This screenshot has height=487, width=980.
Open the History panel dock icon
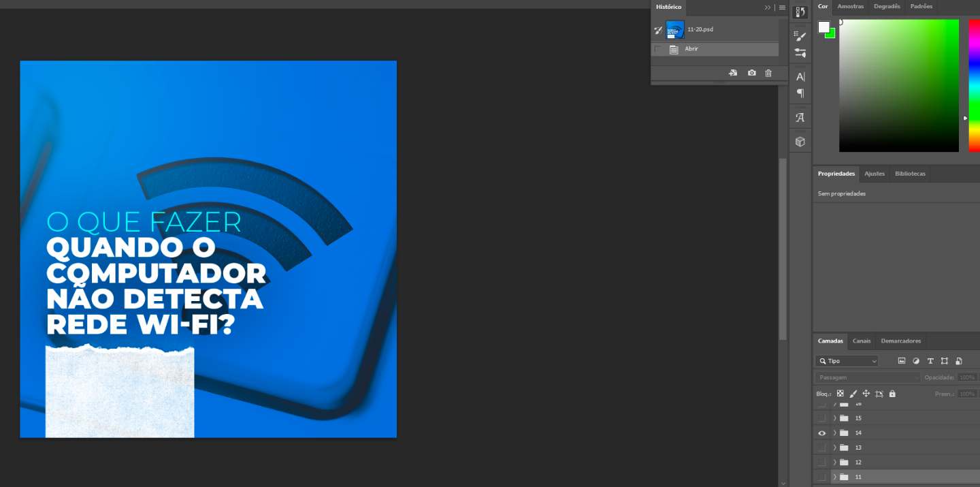click(x=800, y=12)
